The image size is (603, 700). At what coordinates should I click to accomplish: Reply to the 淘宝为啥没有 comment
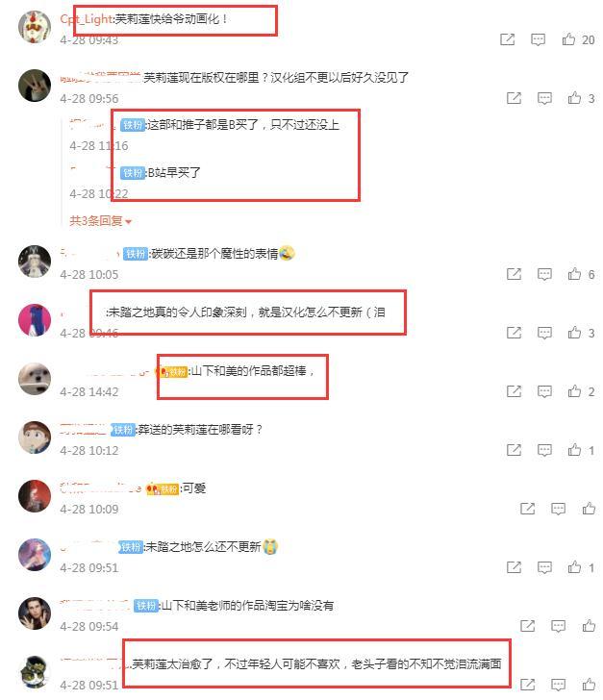[x=559, y=626]
